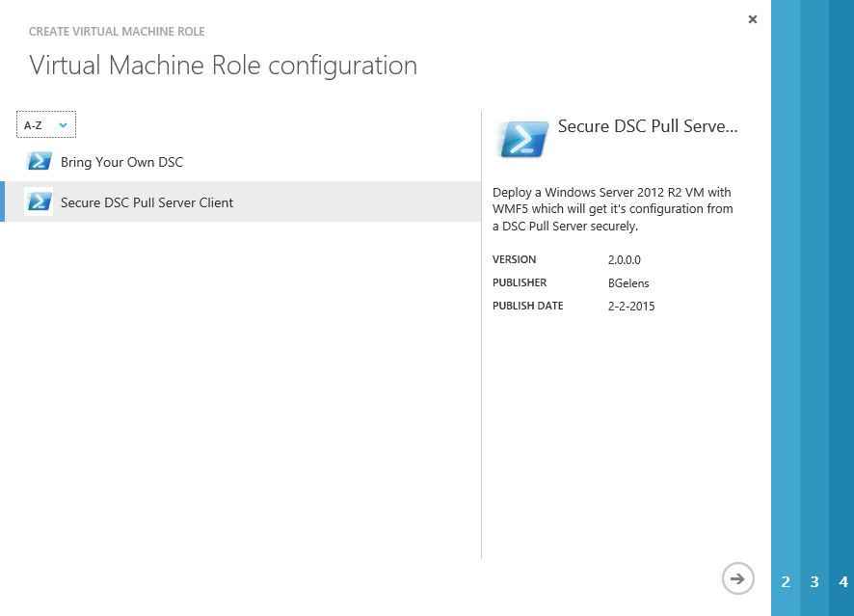The width and height of the screenshot is (854, 616).
Task: Click the blue selection bar beside Secure DSC
Action: click(x=2, y=201)
